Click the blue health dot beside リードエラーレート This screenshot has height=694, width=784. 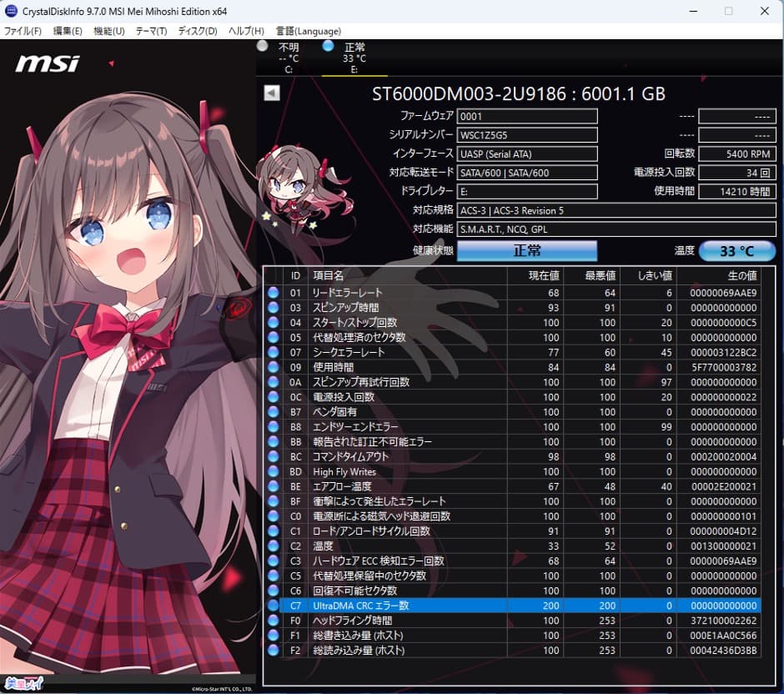271,294
